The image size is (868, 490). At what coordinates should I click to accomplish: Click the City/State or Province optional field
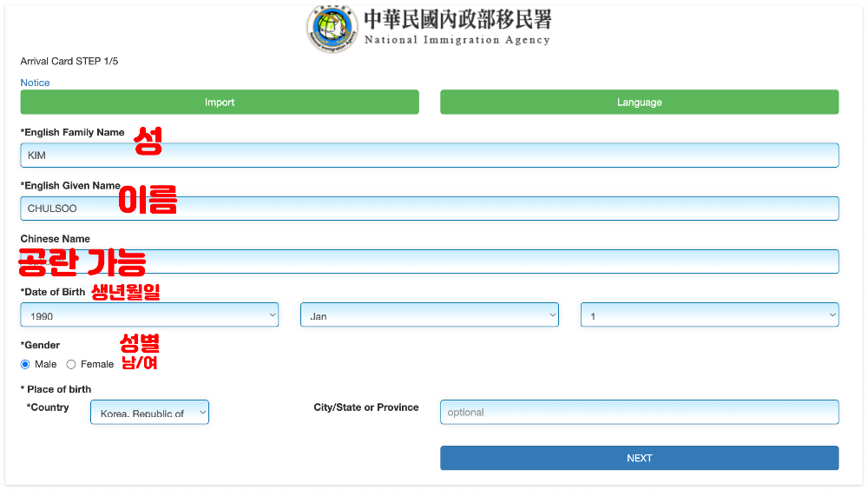pyautogui.click(x=640, y=413)
